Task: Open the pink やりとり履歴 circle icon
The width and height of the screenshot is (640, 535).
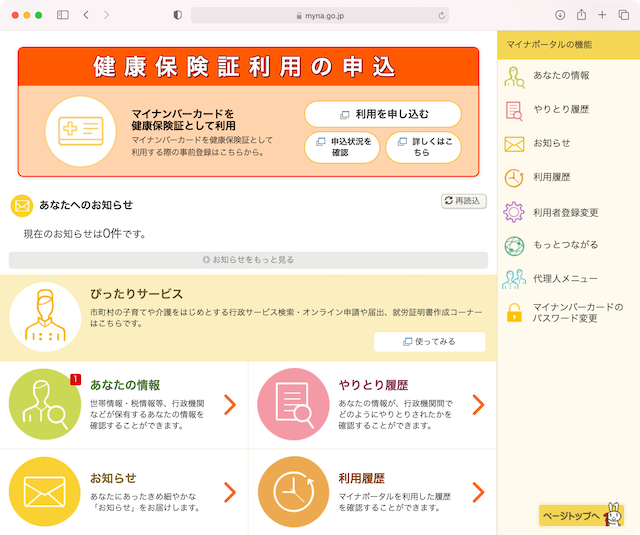Action: coord(293,404)
